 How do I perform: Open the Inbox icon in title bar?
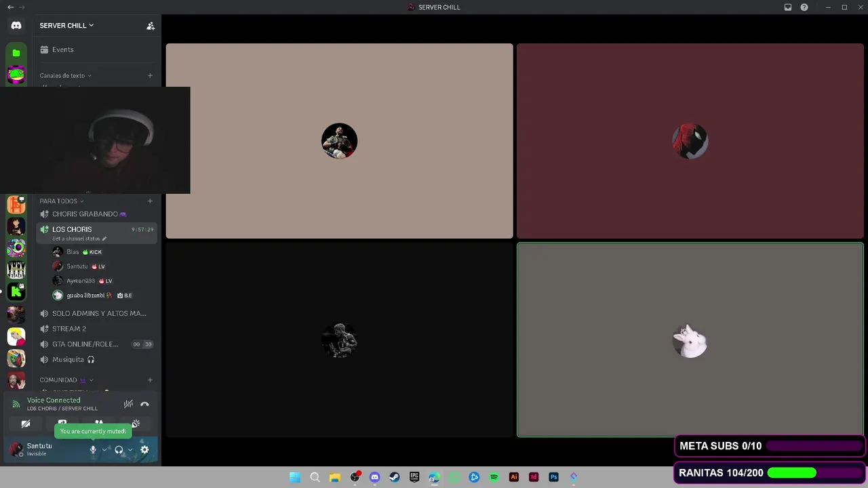click(x=788, y=7)
